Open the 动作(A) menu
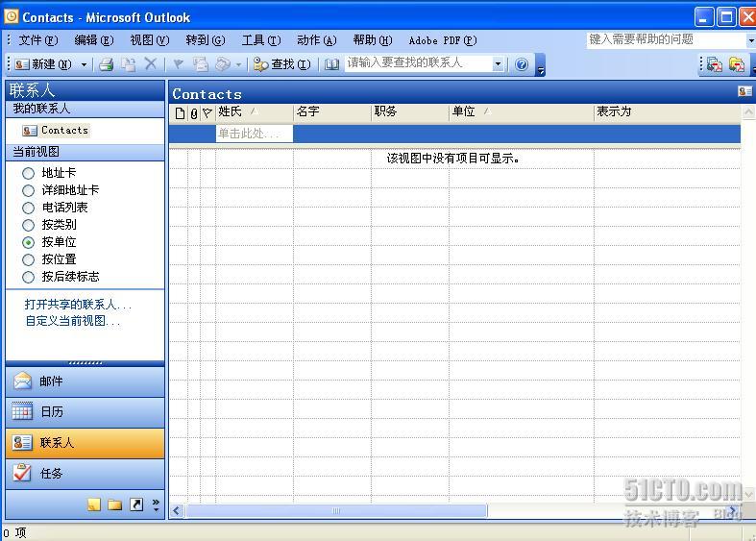 [x=317, y=40]
